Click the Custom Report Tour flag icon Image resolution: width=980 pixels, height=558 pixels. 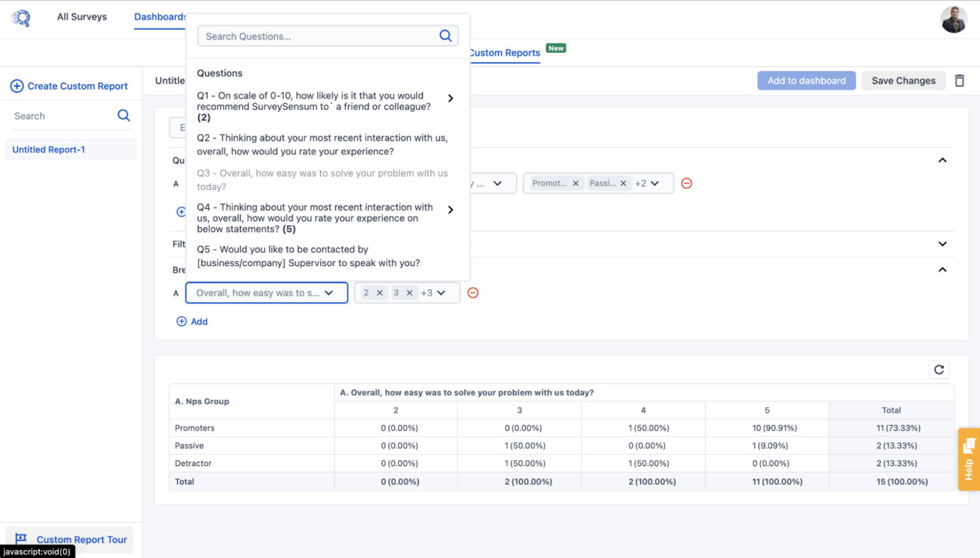22,539
